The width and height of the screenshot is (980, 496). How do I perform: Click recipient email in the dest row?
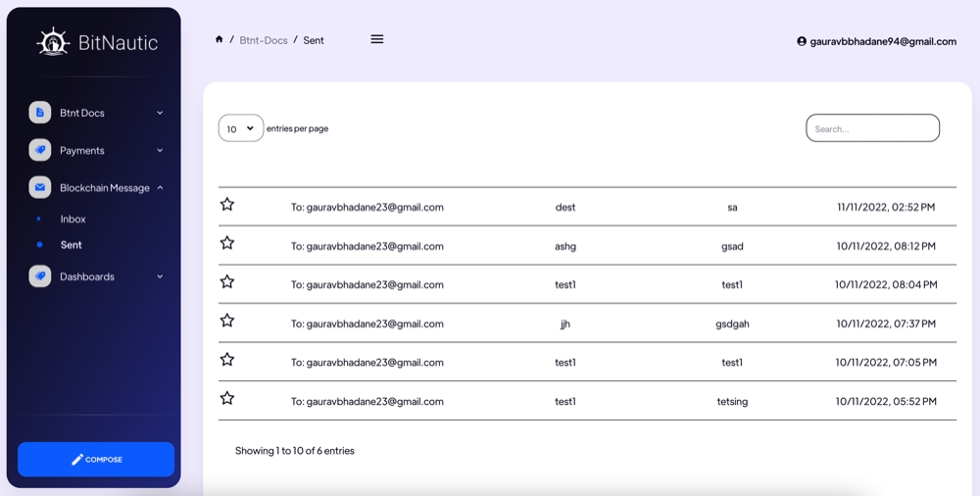point(367,207)
